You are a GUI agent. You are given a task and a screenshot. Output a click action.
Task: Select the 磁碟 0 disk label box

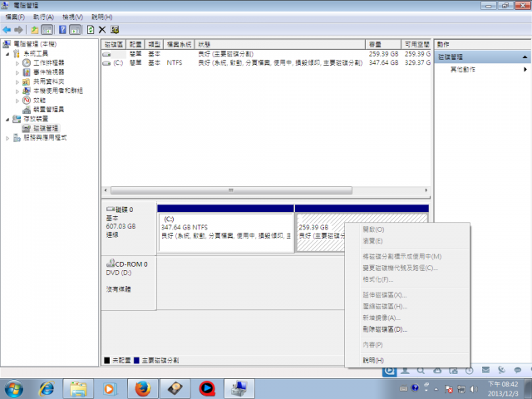point(129,229)
